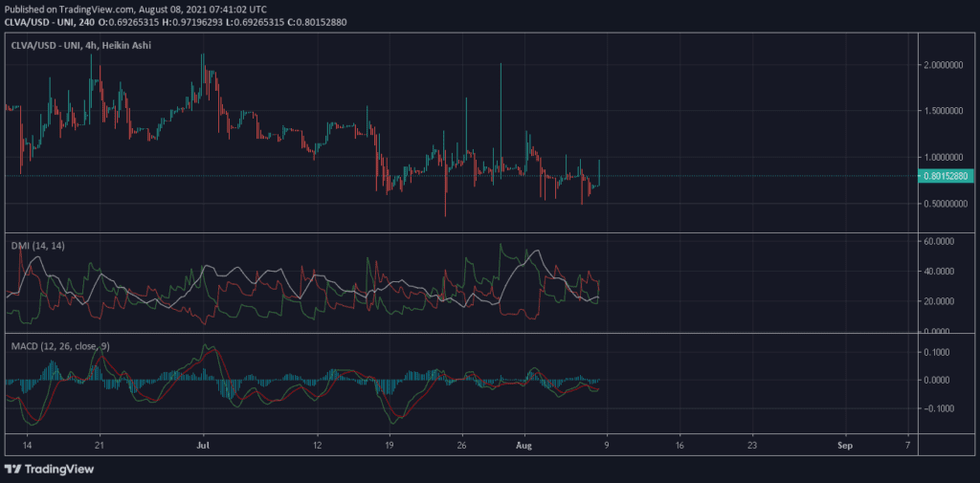The width and height of the screenshot is (980, 483).
Task: Click the 1.5000000 price axis label
Action: (x=946, y=111)
